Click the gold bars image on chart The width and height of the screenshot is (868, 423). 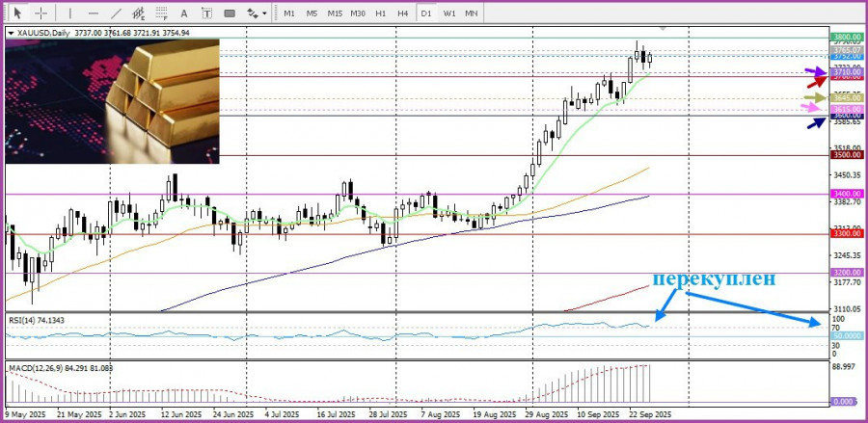pyautogui.click(x=113, y=101)
